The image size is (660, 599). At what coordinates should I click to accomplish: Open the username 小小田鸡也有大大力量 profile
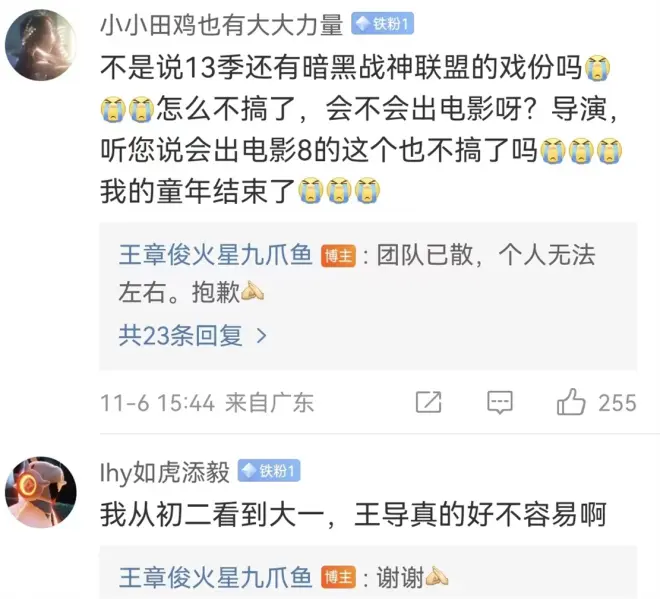click(221, 25)
